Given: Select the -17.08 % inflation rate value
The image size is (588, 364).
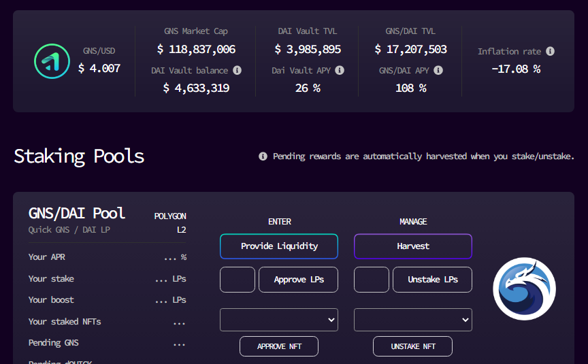Looking at the screenshot, I should click(516, 69).
